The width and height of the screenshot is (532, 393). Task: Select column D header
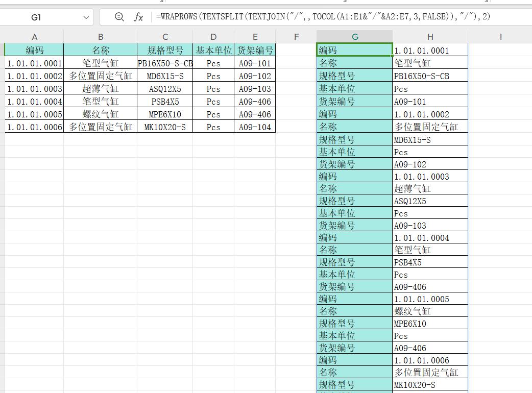click(x=213, y=37)
